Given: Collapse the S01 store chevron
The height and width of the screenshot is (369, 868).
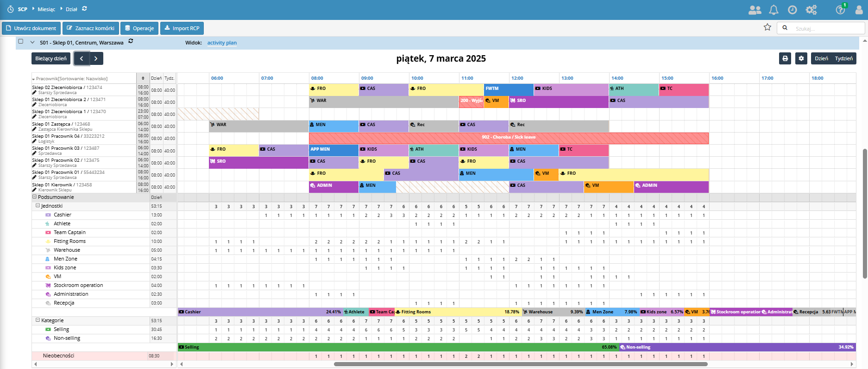Looking at the screenshot, I should point(32,42).
